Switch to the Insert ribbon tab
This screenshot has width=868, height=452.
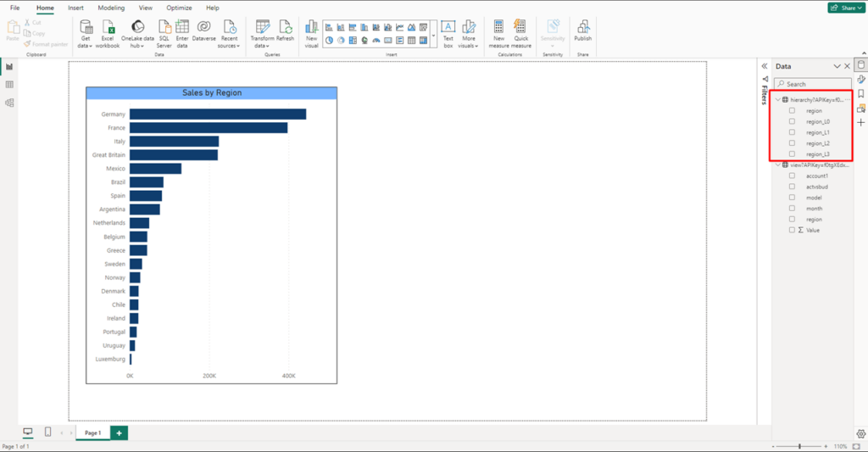[x=75, y=8]
